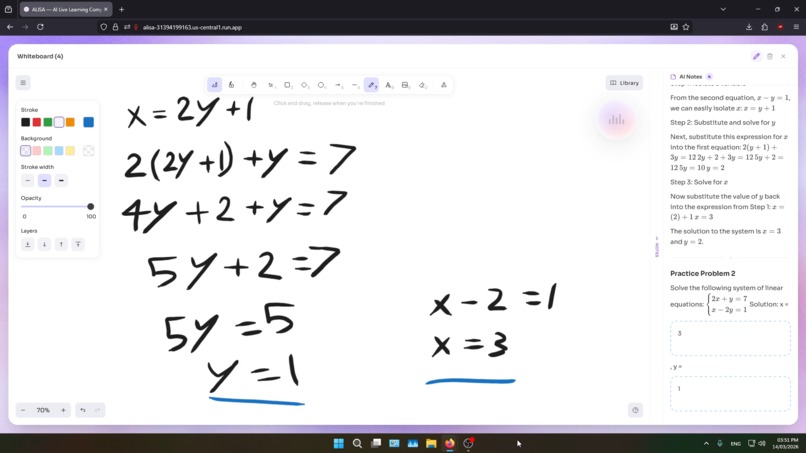Click the pink audio voice orb
This screenshot has width=806, height=453.
pyautogui.click(x=616, y=120)
